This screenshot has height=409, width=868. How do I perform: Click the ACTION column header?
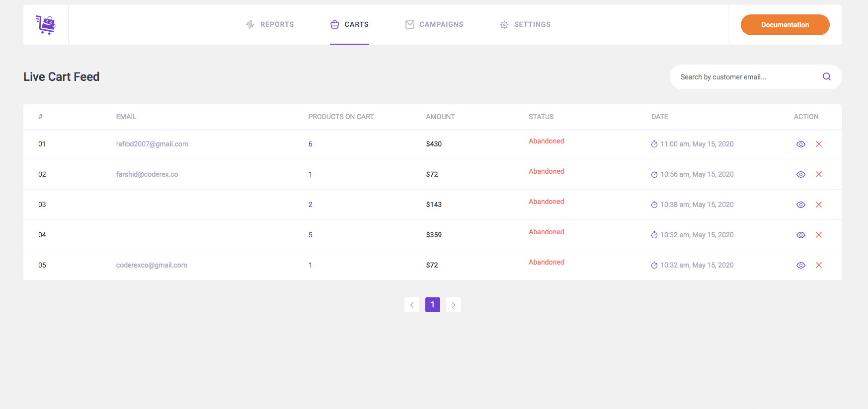tap(806, 117)
